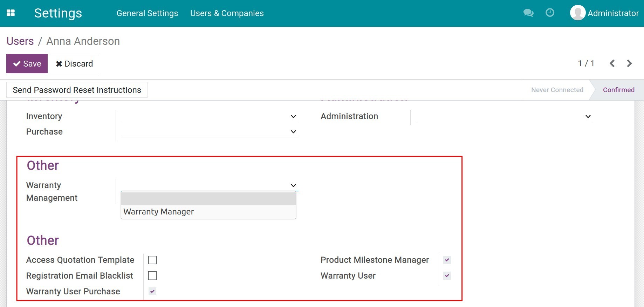
Task: Tick the Registration Email Blacklist checkbox
Action: (152, 276)
